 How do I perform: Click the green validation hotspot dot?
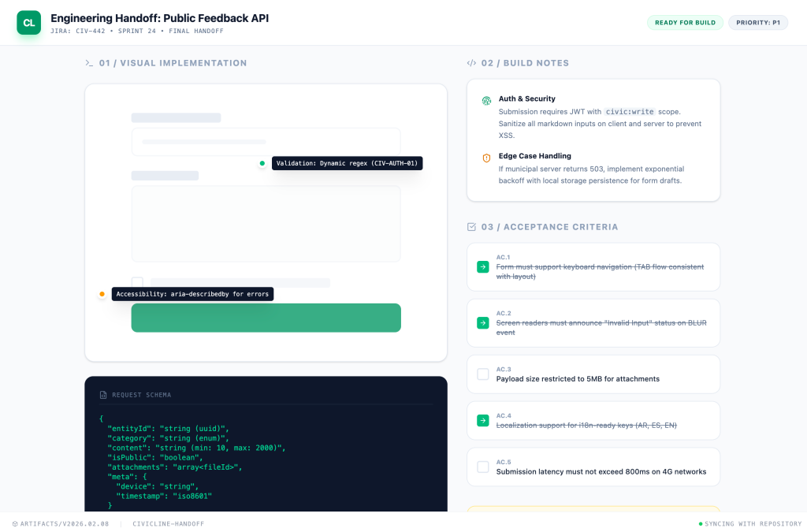click(262, 163)
